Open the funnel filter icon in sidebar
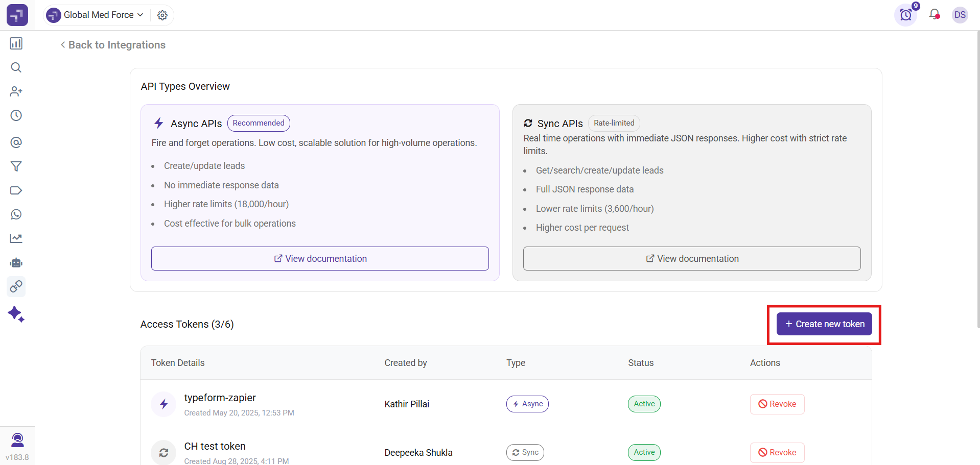The image size is (980, 465). click(x=16, y=166)
